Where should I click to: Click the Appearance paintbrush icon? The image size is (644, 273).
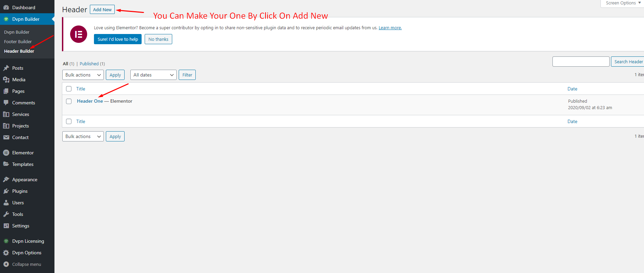(x=6, y=180)
